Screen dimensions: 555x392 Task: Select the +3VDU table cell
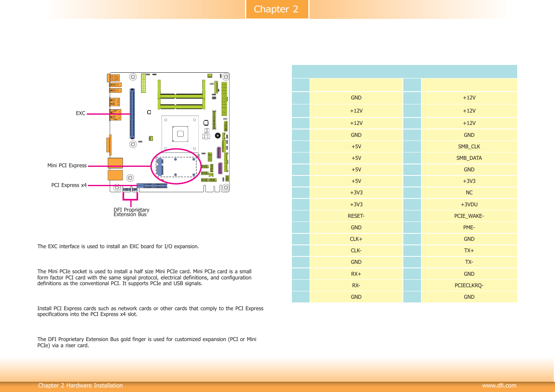point(469,205)
